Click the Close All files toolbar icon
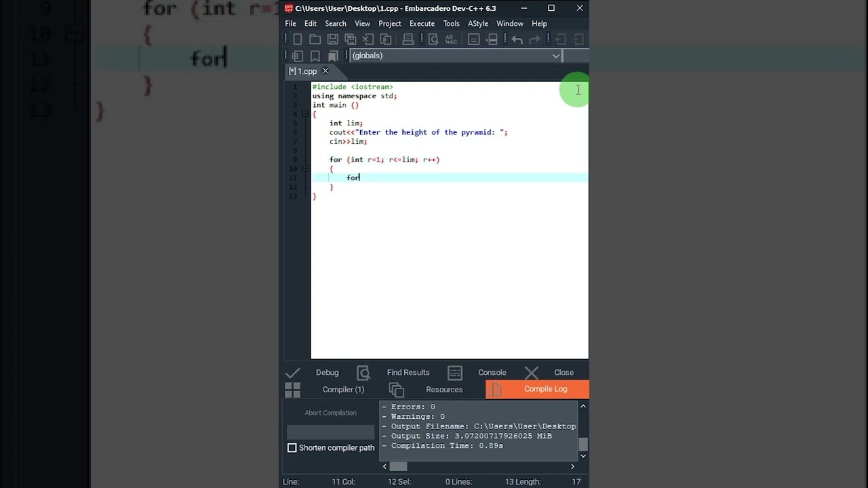The image size is (868, 488). click(x=386, y=39)
